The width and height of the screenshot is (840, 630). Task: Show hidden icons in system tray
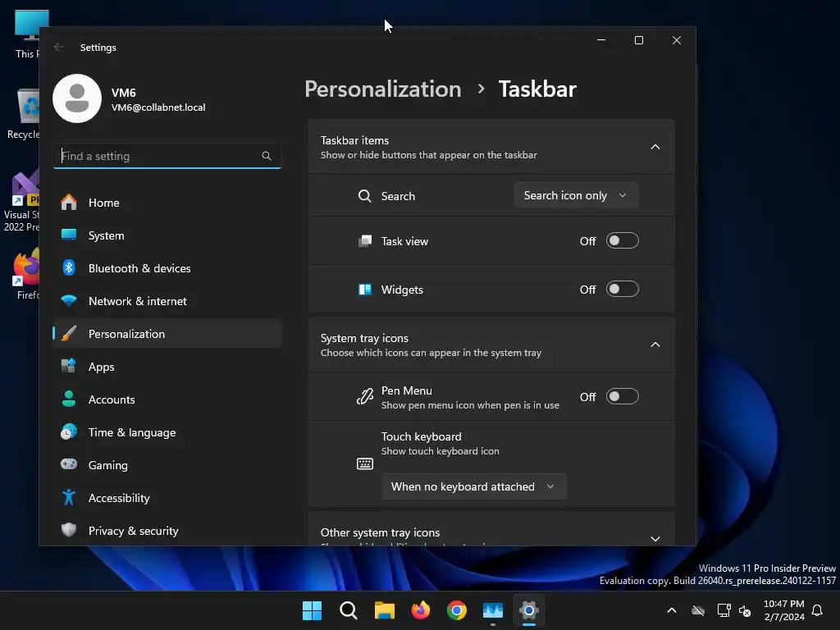[x=671, y=610]
